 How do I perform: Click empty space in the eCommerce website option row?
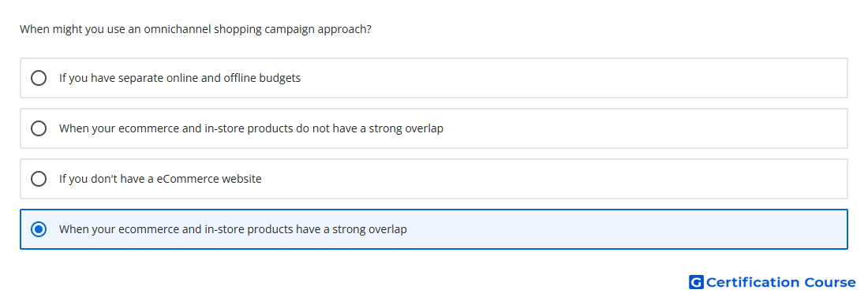[x=554, y=179]
